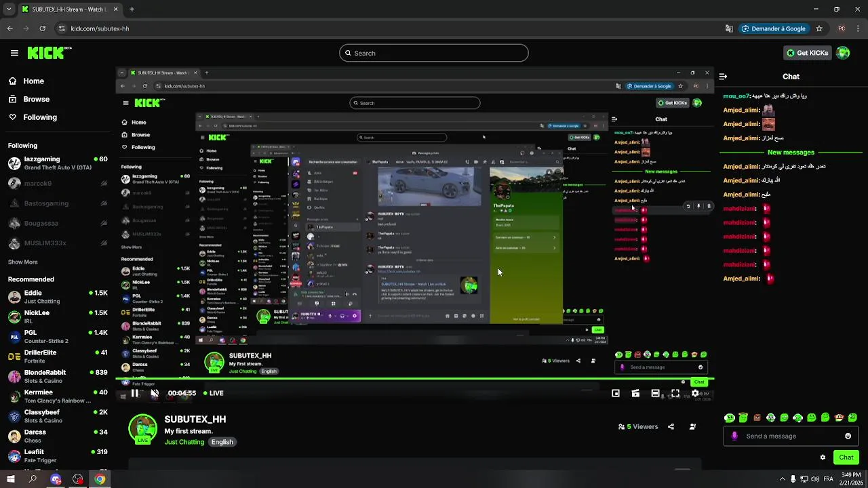Open DrillerElite Fortnite channel

58,357
